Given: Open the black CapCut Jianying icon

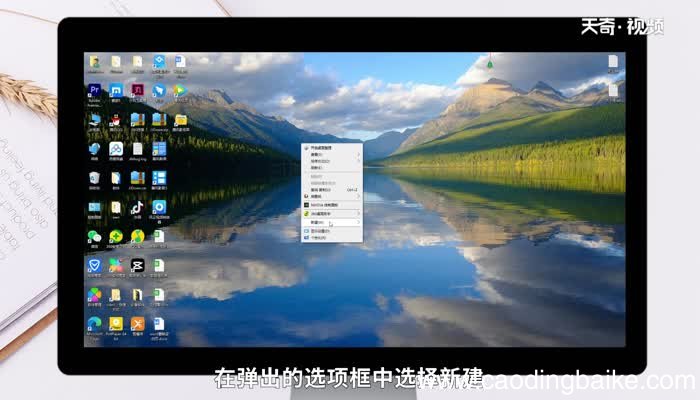Looking at the screenshot, I should [137, 265].
